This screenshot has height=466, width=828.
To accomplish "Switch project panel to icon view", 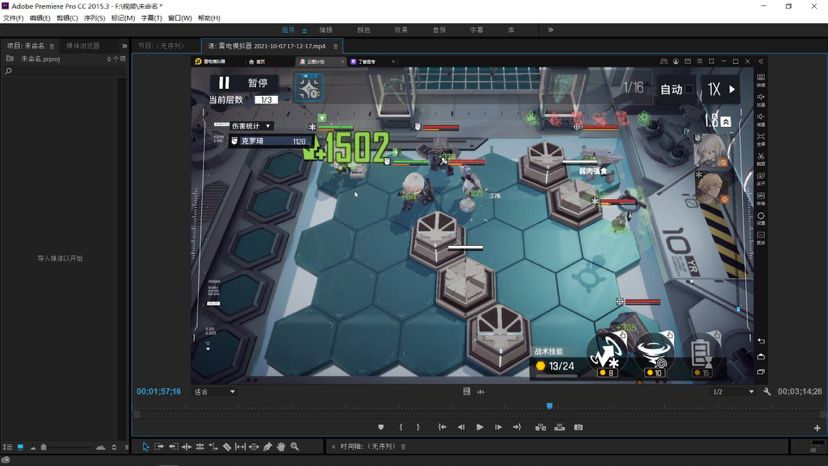I will [x=20, y=447].
